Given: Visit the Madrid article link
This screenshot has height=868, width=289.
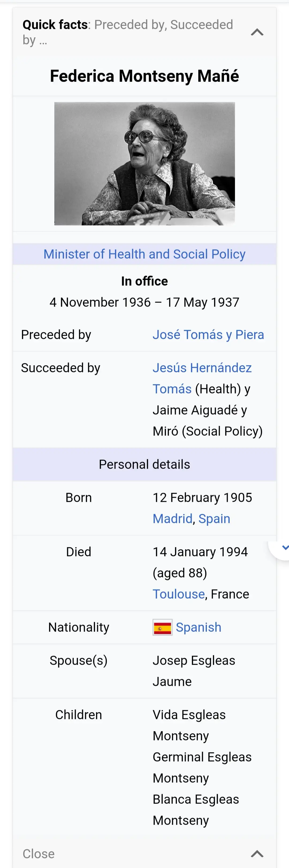Looking at the screenshot, I should point(172,519).
